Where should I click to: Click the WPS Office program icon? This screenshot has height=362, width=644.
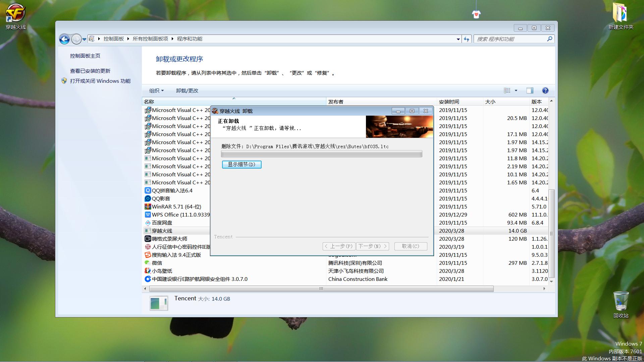148,215
